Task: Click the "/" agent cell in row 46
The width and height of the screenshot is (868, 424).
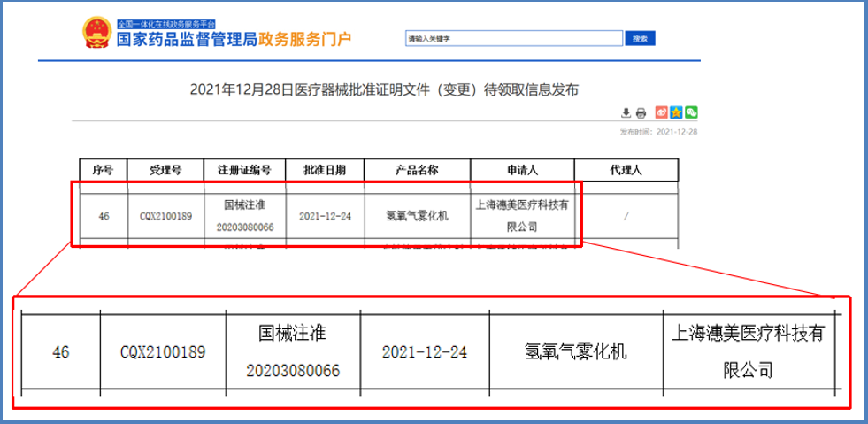Action: click(626, 216)
